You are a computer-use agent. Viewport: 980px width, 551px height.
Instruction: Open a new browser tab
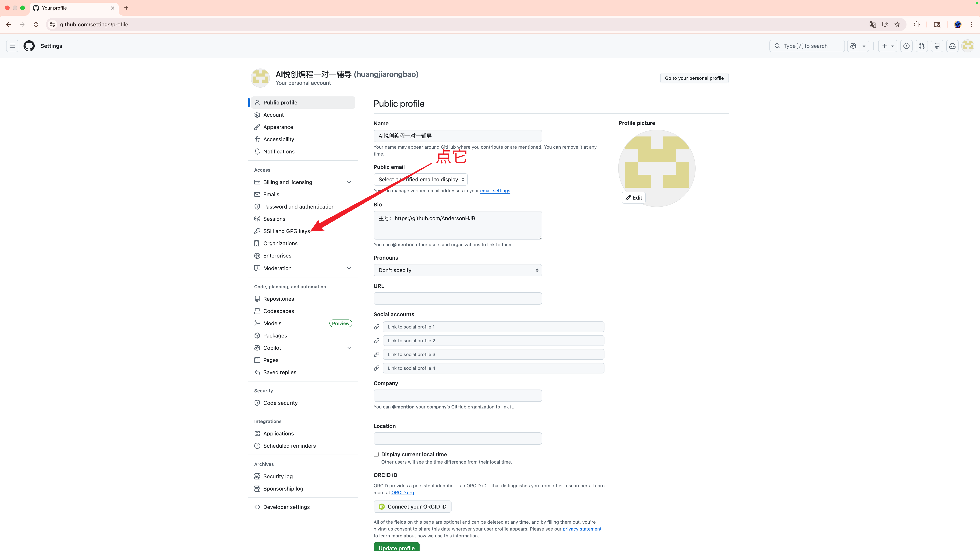click(126, 8)
